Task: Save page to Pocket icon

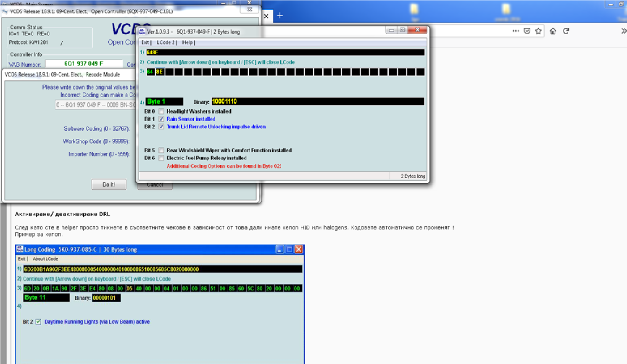Action: [x=527, y=31]
